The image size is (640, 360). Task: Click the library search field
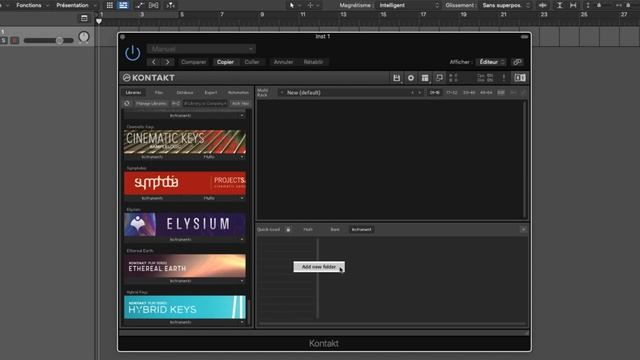tap(205, 104)
